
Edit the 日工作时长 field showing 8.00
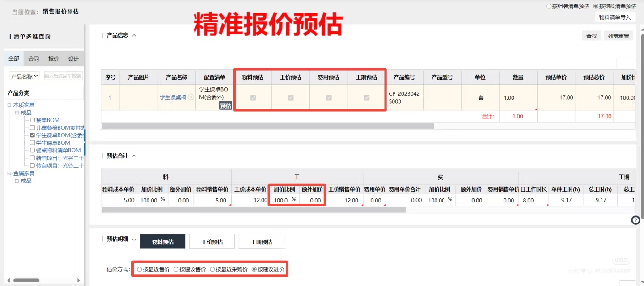(533, 200)
